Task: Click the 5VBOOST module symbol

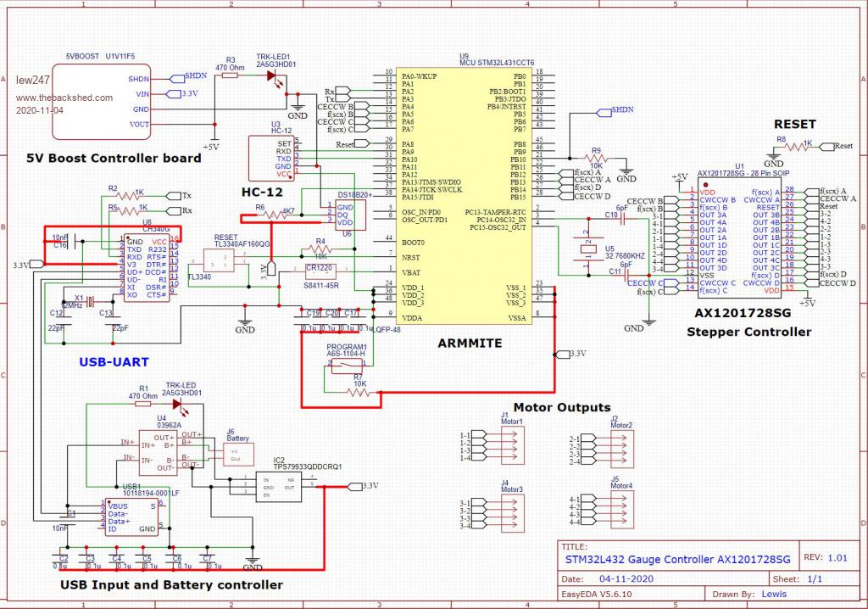Action: pyautogui.click(x=102, y=100)
